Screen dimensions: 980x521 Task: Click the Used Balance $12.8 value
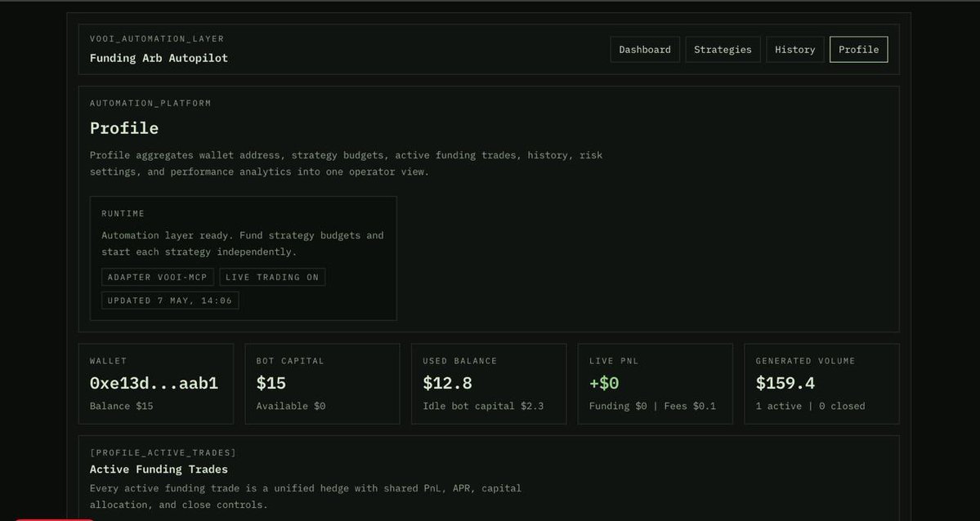click(448, 383)
